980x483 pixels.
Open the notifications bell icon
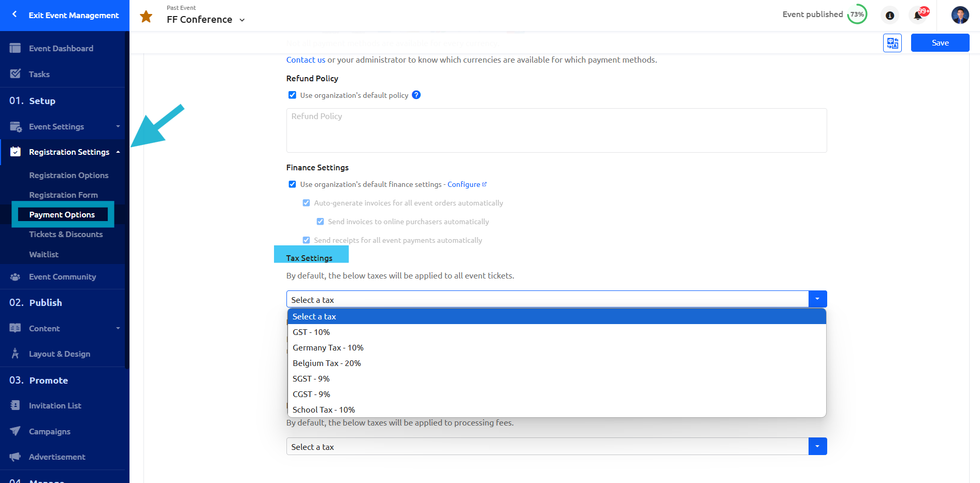pos(917,16)
